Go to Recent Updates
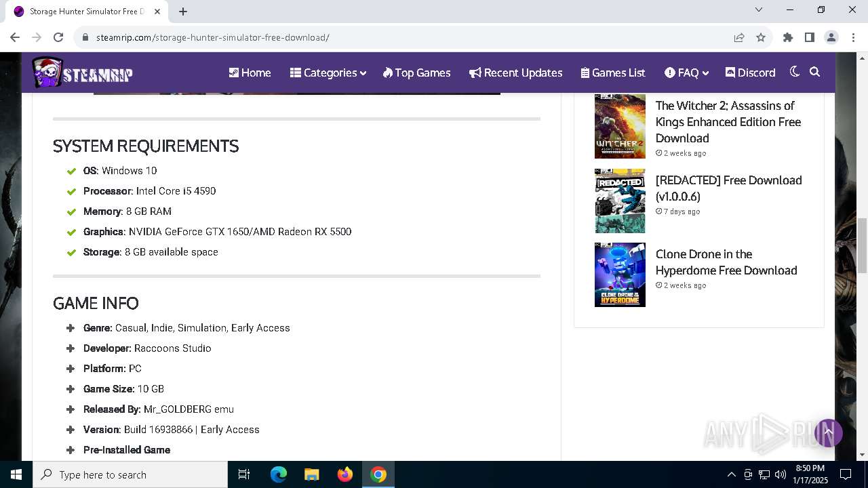Viewport: 868px width, 488px height. point(515,73)
